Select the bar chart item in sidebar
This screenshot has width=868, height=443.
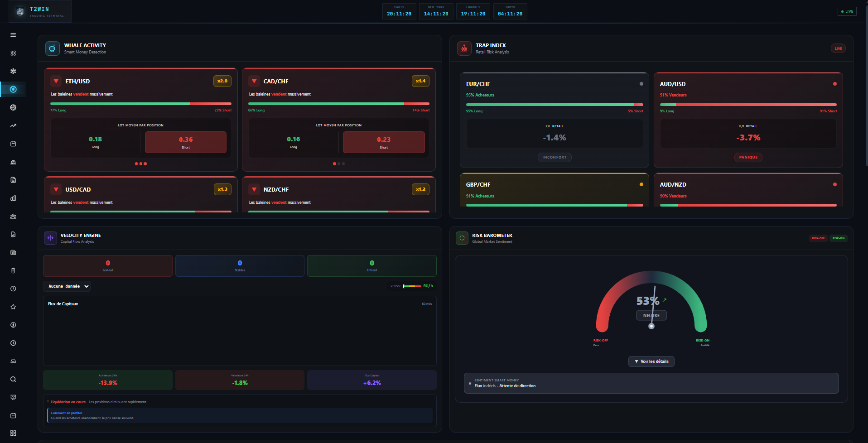tap(13, 198)
